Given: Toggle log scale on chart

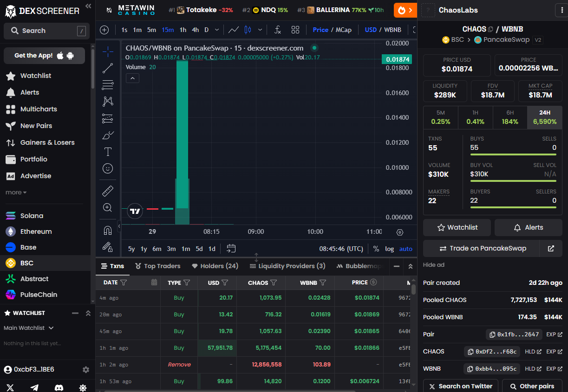Looking at the screenshot, I should point(390,249).
